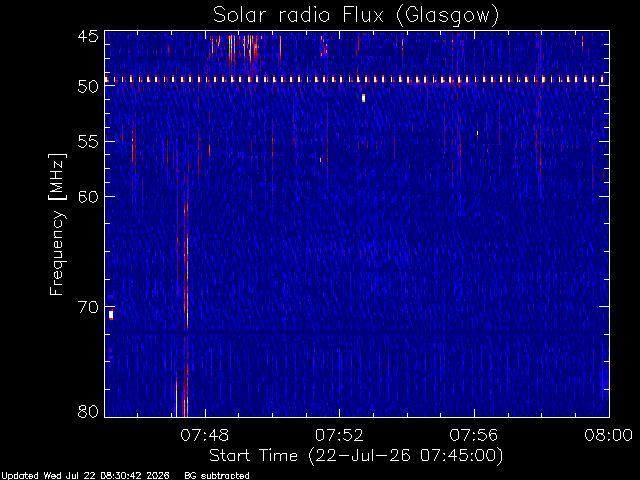This screenshot has width=640, height=480.
Task: Click the bright yellow burst cluster near 45 MHz
Action: click(x=244, y=48)
